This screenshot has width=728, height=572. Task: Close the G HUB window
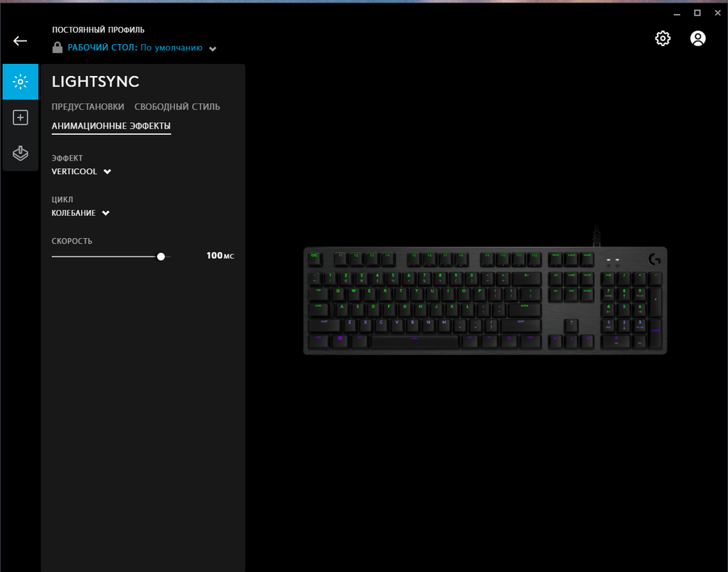pyautogui.click(x=717, y=13)
